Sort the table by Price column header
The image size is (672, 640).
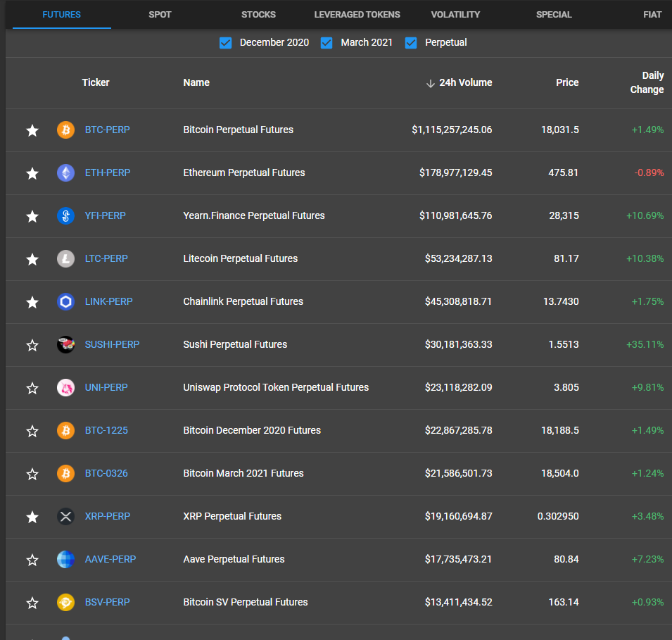coord(567,82)
